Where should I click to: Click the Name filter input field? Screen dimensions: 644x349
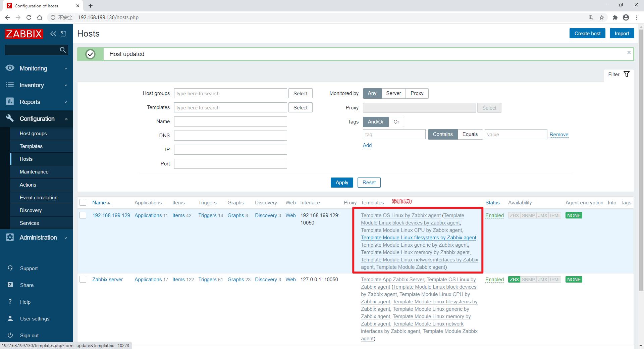tap(230, 121)
